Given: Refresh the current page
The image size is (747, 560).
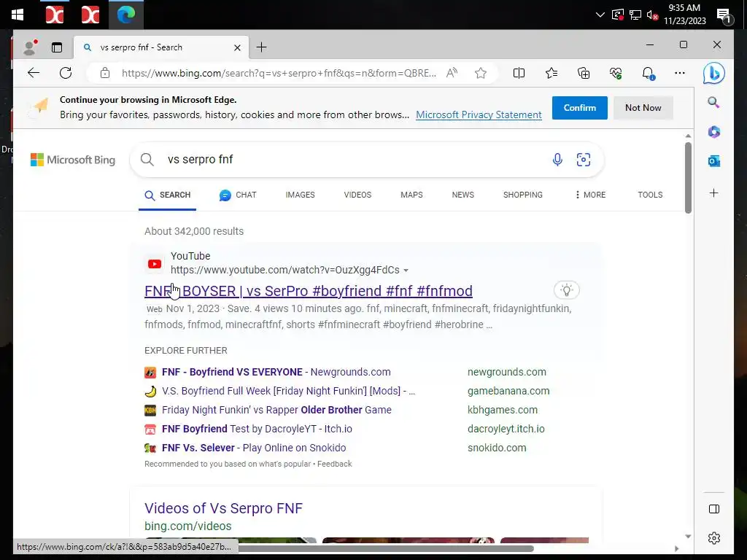Looking at the screenshot, I should click(66, 73).
